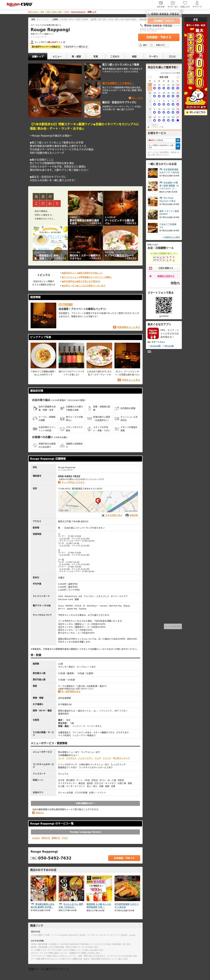Screen dimensions: 210x980
Task: Pick August 26 availability circle in calendar
Action: (x=154, y=96)
